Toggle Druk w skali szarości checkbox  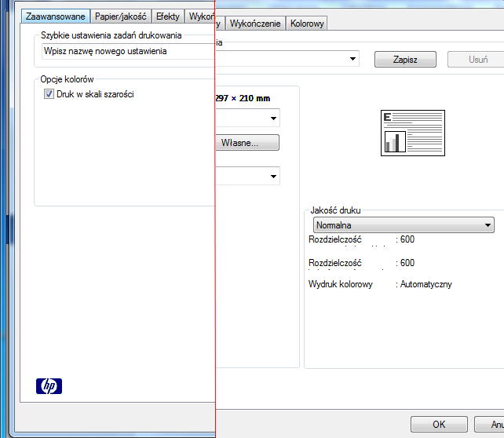[x=49, y=94]
